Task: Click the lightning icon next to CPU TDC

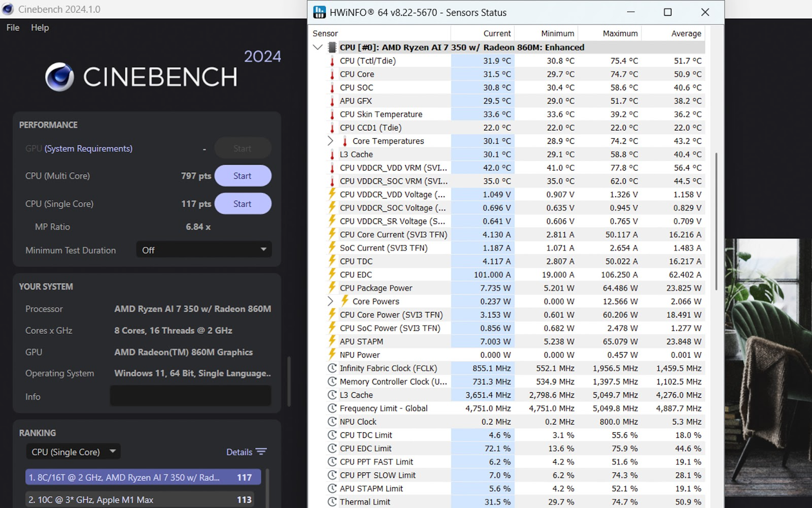Action: click(x=332, y=261)
